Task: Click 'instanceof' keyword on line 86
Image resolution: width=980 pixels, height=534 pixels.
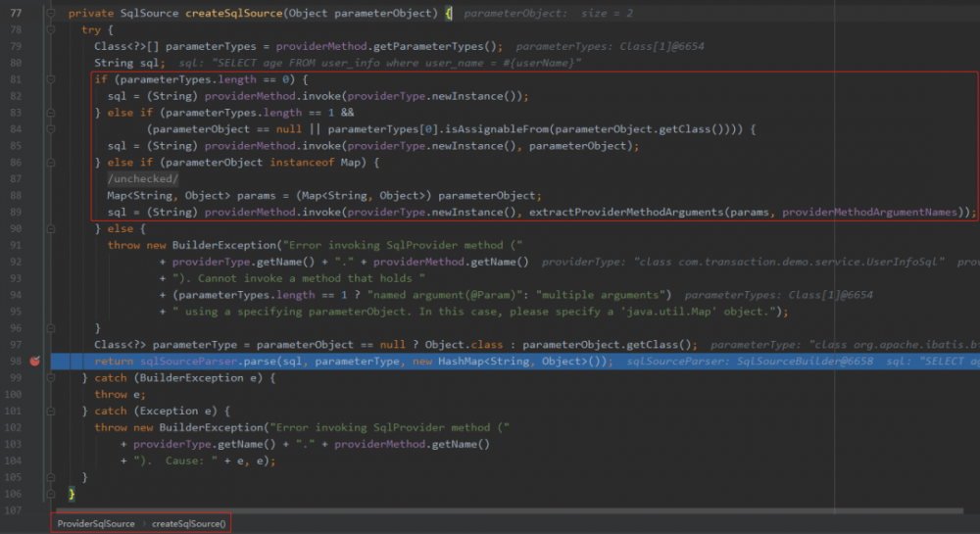Action: tap(302, 163)
